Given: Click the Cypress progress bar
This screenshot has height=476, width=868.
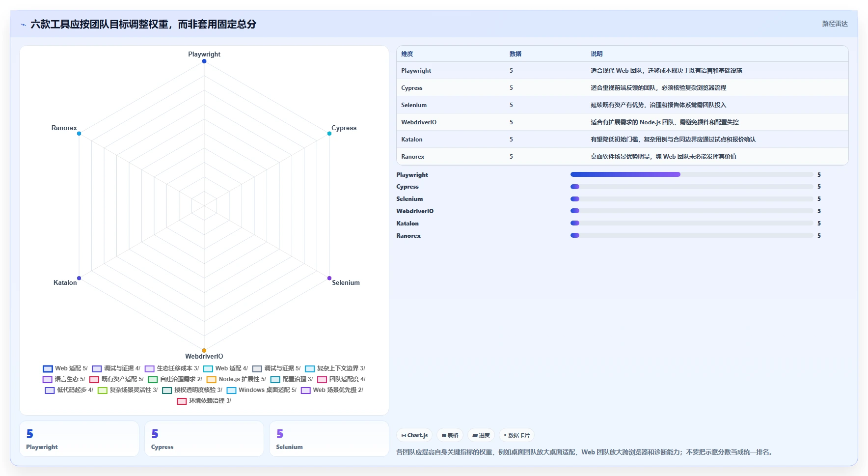Looking at the screenshot, I should (692, 187).
